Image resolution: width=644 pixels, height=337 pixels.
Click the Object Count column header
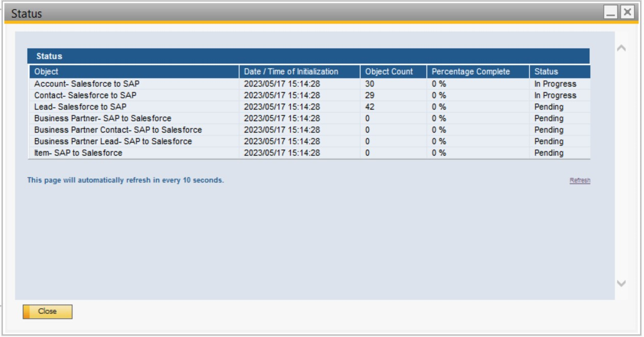pyautogui.click(x=389, y=72)
